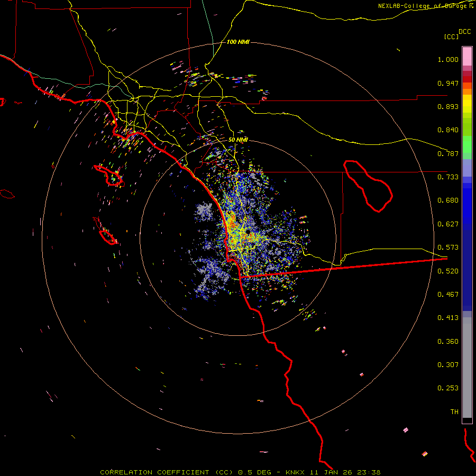Click the [CC] legend unit label
Image resolution: width=476 pixels, height=476 pixels.
(451, 36)
